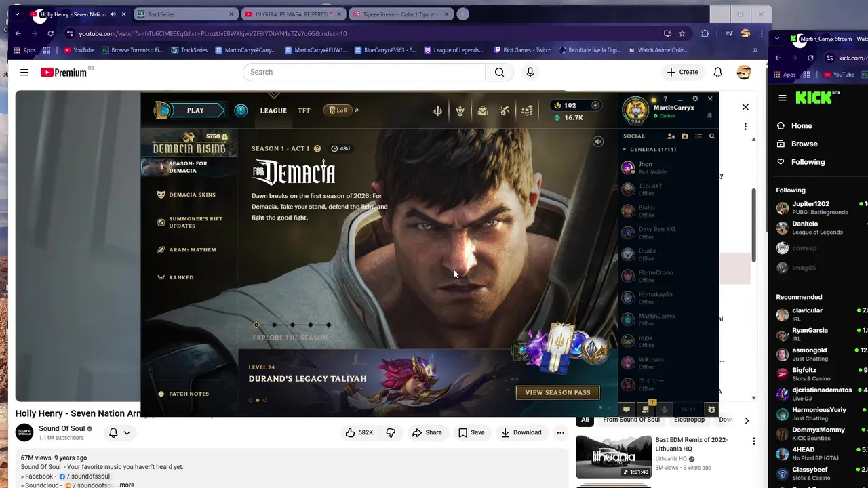Viewport: 868px width, 488px height.
Task: Toggle Sound Of Soul notification bell dropdown
Action: (119, 432)
